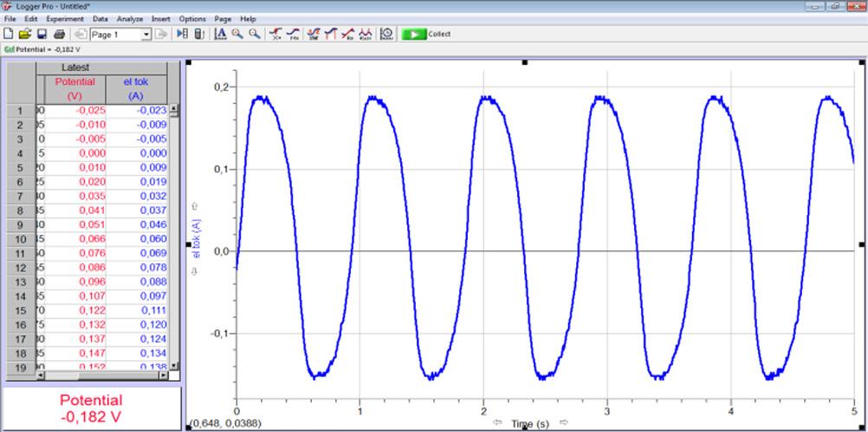Zoom in on the graph
The width and height of the screenshot is (868, 432).
(x=237, y=34)
